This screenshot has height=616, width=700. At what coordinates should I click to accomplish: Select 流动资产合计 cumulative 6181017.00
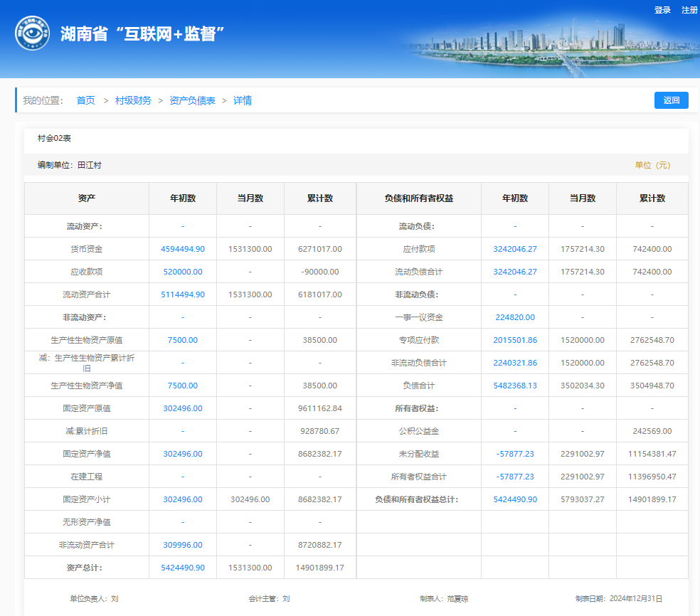coord(320,294)
